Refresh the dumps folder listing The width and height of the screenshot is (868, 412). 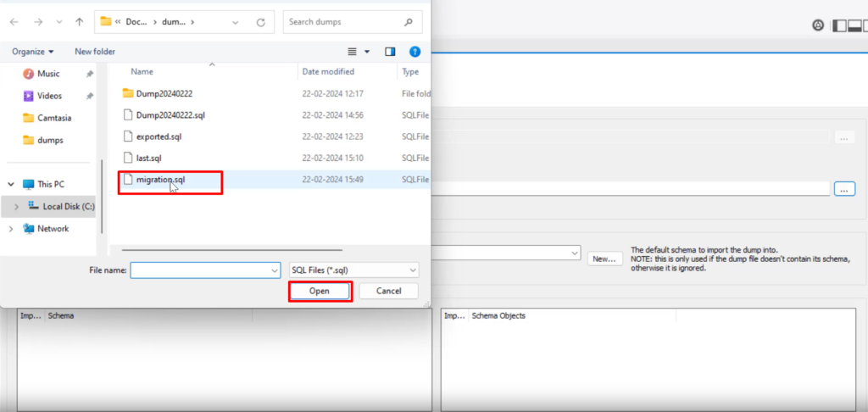click(x=261, y=22)
